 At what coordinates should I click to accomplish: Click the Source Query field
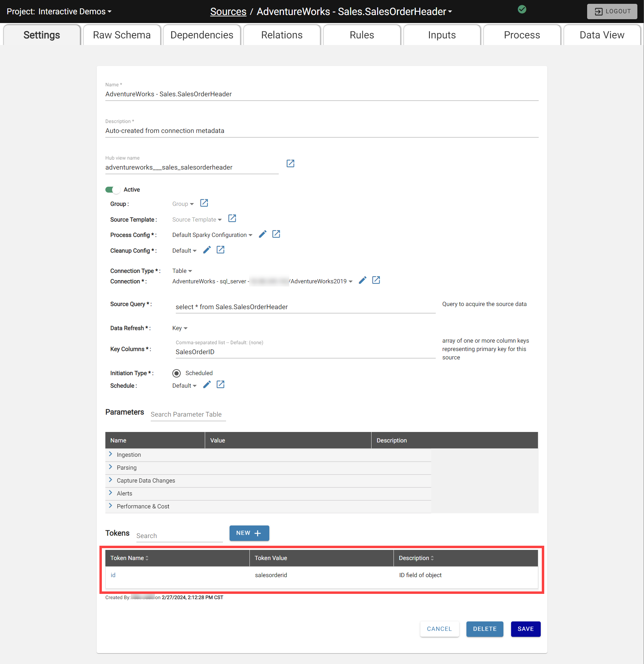tap(305, 307)
